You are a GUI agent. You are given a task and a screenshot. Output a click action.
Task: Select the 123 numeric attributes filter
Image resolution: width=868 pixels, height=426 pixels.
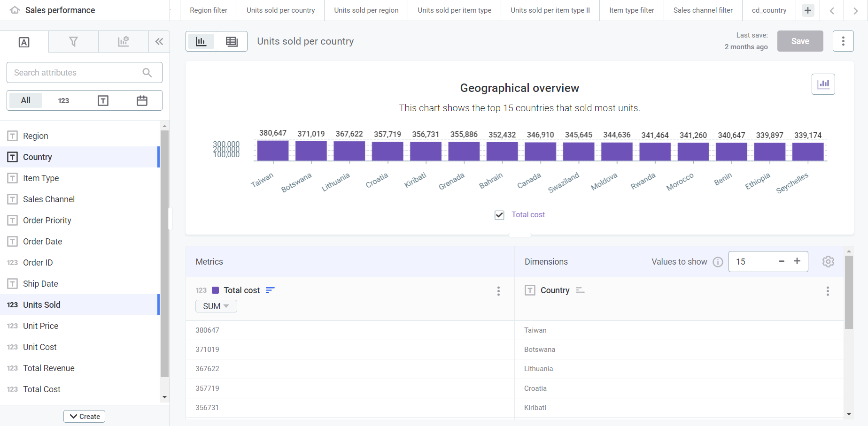click(63, 100)
